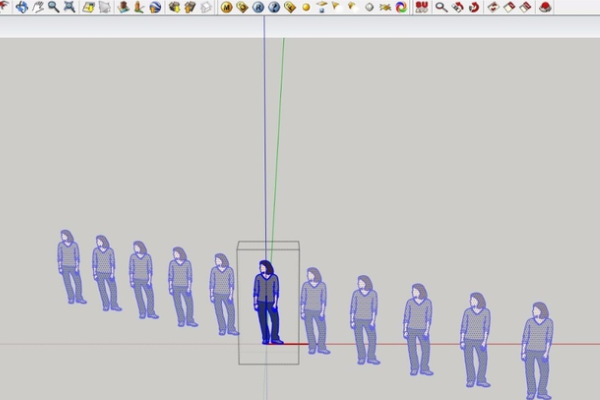The width and height of the screenshot is (600, 400).
Task: Click the red curved arrow magnet icon
Action: [474, 7]
